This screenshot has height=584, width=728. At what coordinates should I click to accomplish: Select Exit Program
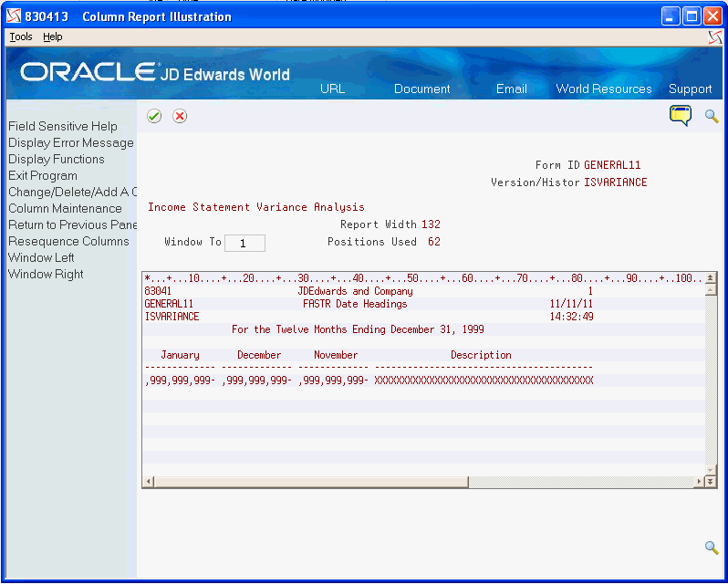point(43,175)
